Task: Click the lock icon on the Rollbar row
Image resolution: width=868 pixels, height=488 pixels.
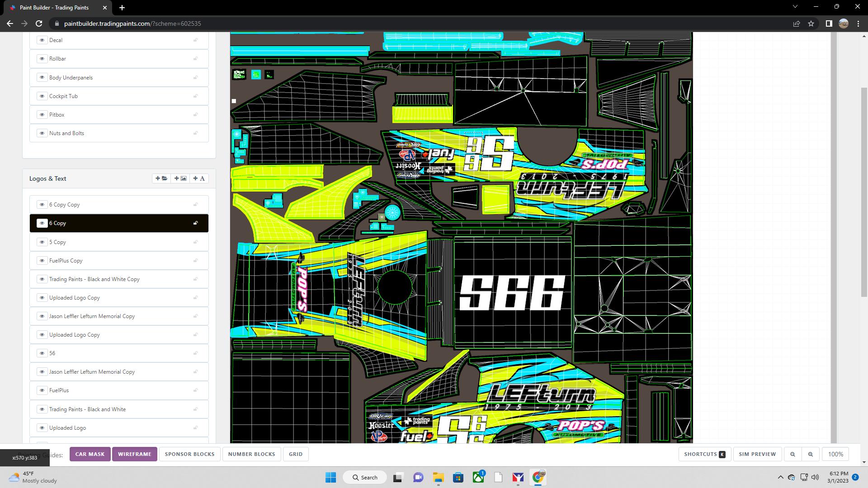Action: click(196, 58)
